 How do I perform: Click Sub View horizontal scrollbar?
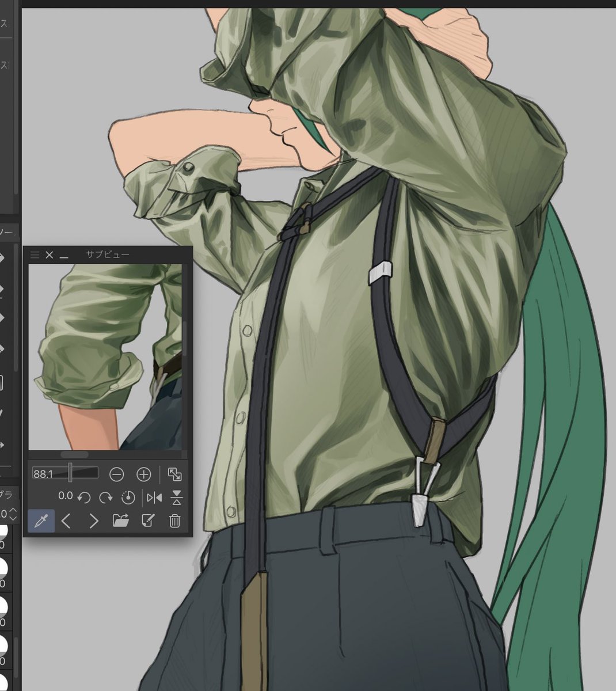(74, 455)
